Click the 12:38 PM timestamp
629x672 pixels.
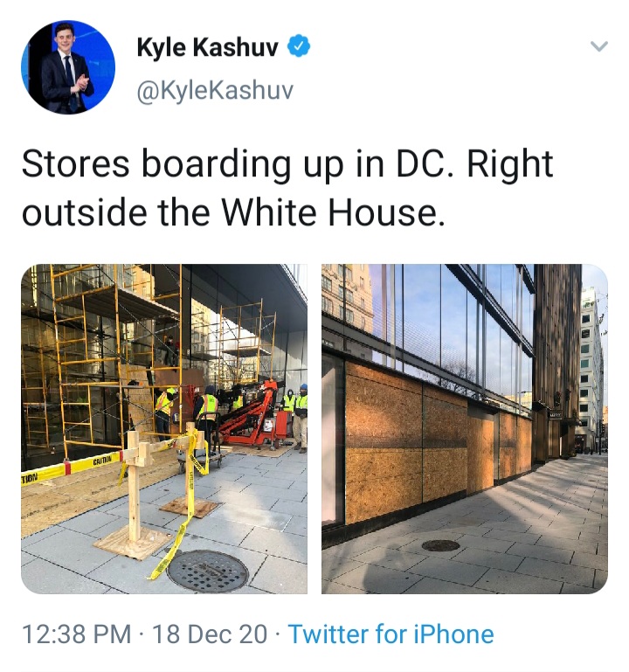76,634
